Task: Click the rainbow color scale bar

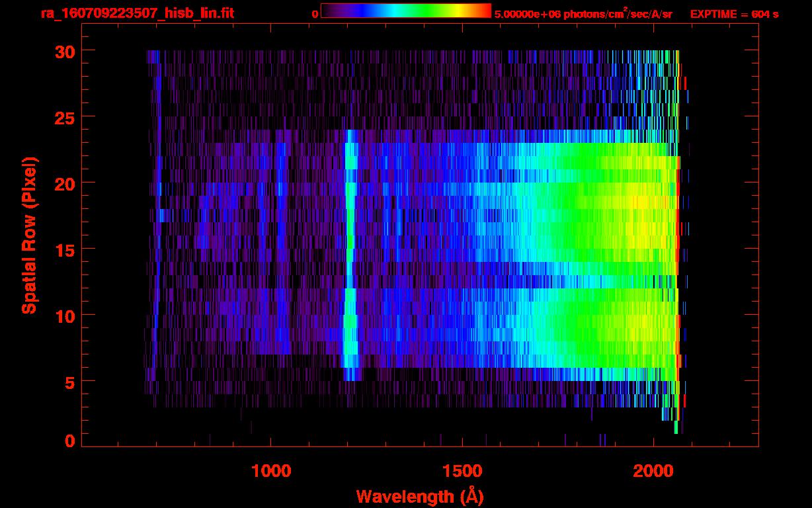Action: click(x=405, y=11)
